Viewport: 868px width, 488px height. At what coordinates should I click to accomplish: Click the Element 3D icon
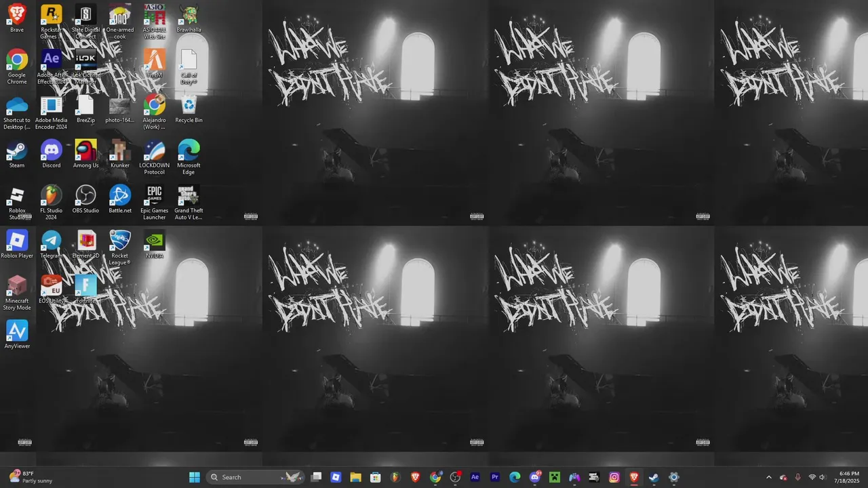click(85, 245)
